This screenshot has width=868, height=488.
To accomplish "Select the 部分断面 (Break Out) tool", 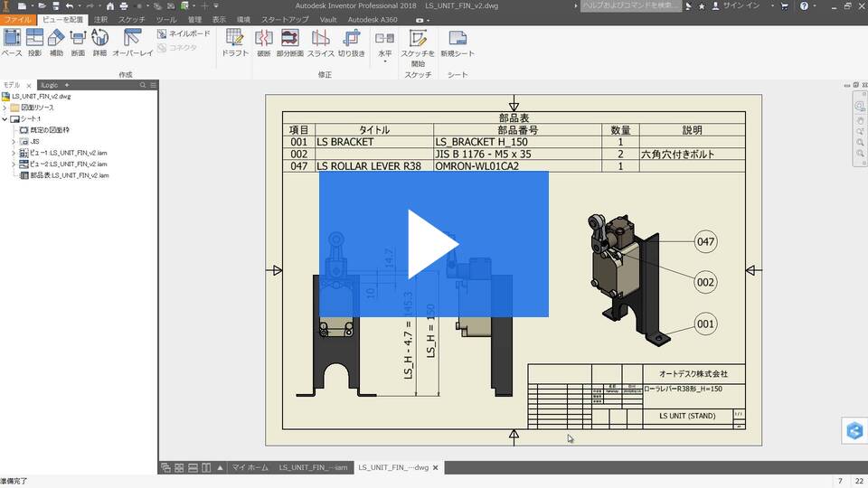I will click(x=289, y=43).
